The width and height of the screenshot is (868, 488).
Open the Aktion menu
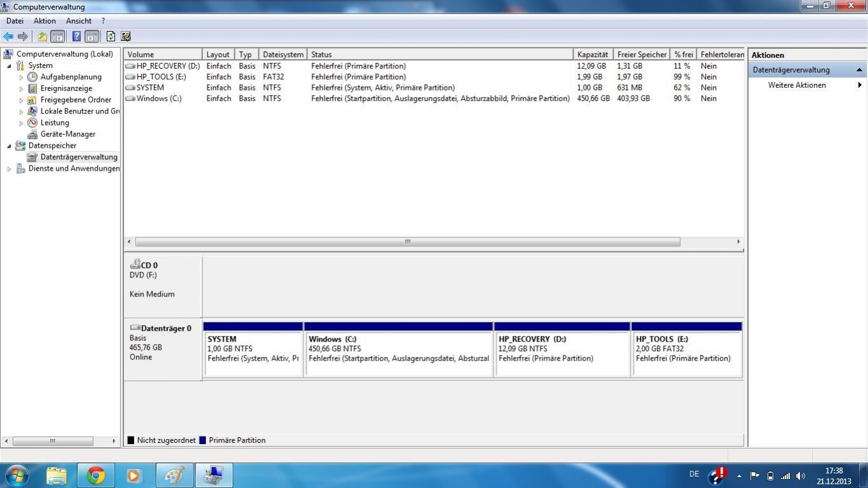(45, 21)
